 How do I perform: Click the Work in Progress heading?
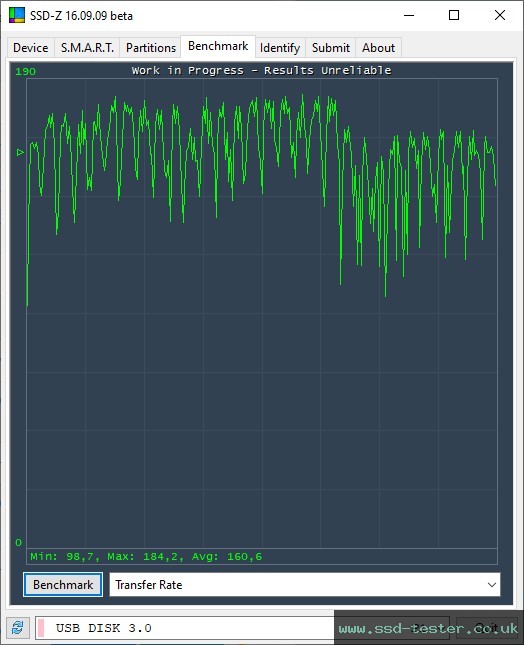pyautogui.click(x=262, y=70)
